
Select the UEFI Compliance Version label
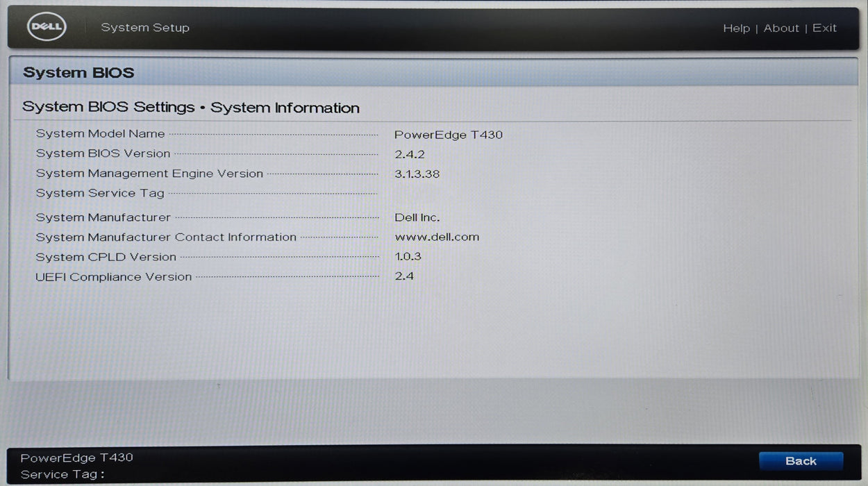[114, 277]
